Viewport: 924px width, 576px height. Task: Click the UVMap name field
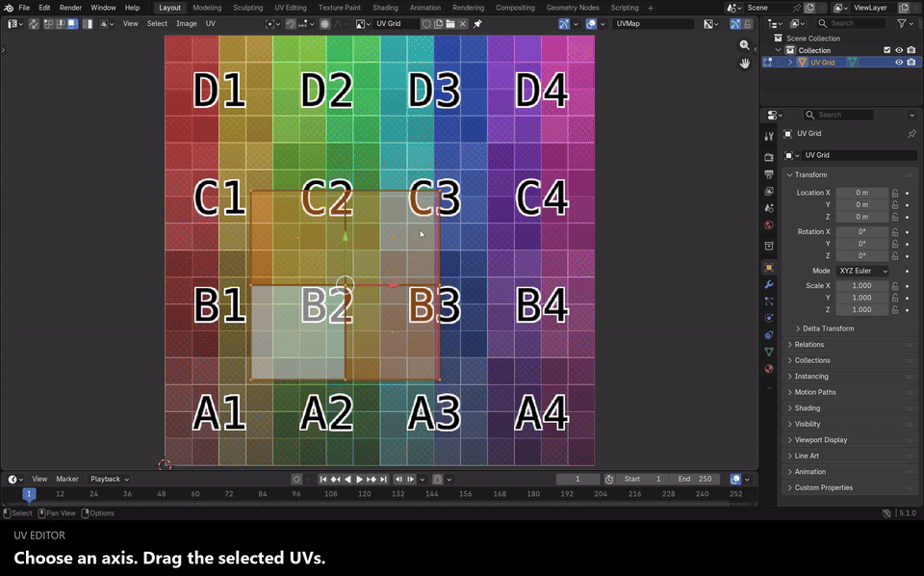[654, 23]
